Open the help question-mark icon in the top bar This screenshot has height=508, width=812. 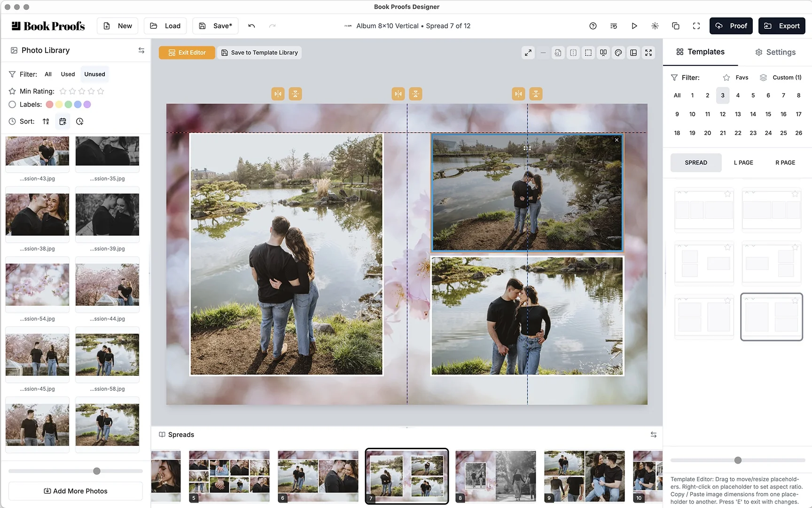coord(593,26)
